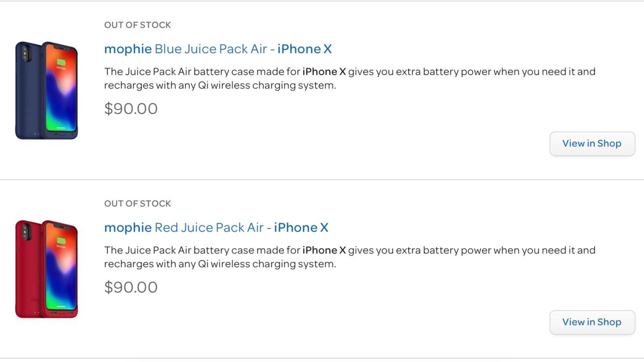
Task: Click the Out of Stock label above the blue case
Action: tap(138, 25)
